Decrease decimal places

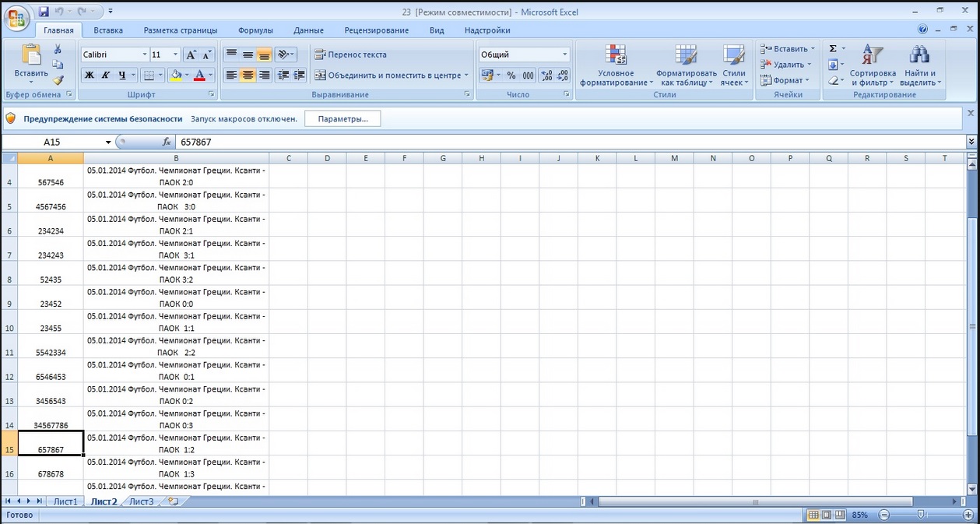(563, 76)
